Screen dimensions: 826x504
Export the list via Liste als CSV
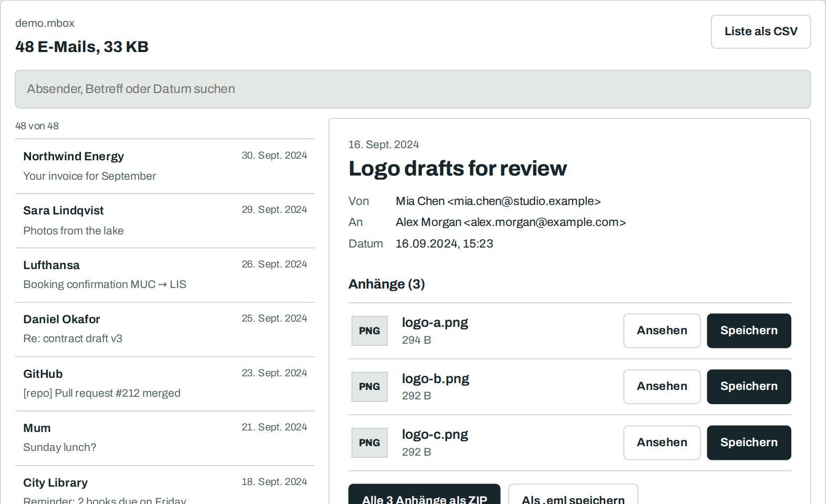pyautogui.click(x=761, y=32)
